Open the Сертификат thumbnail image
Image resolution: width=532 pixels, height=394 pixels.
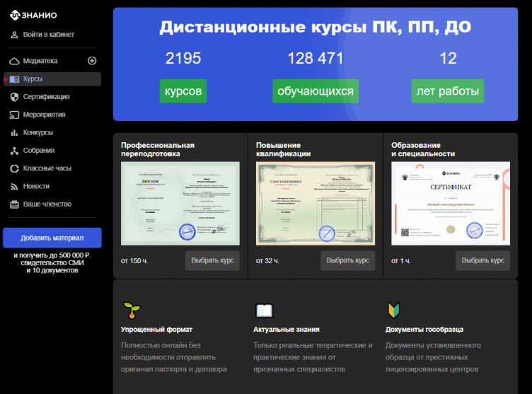451,204
